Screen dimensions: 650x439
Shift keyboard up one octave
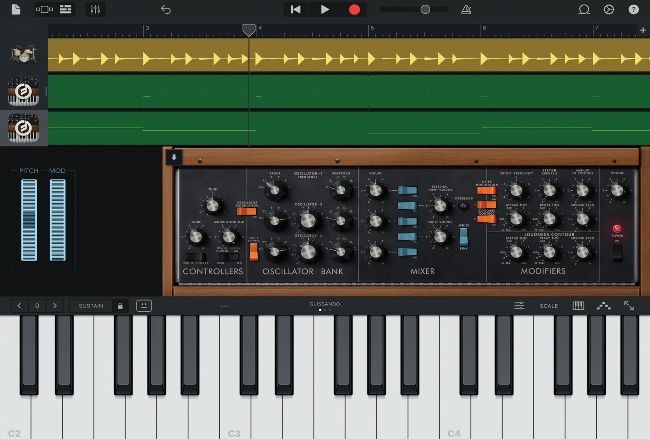pyautogui.click(x=55, y=306)
